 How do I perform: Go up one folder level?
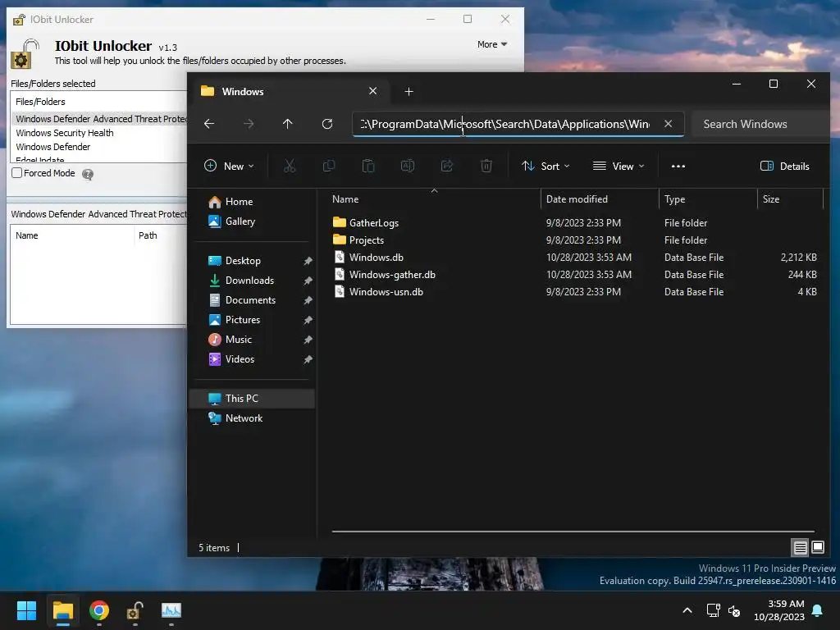288,124
